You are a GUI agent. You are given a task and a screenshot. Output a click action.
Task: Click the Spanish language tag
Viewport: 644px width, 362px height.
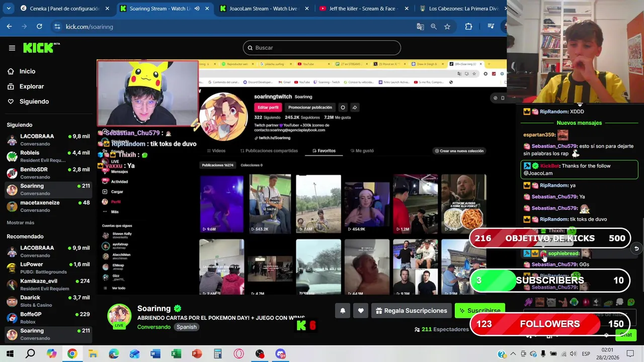(187, 327)
